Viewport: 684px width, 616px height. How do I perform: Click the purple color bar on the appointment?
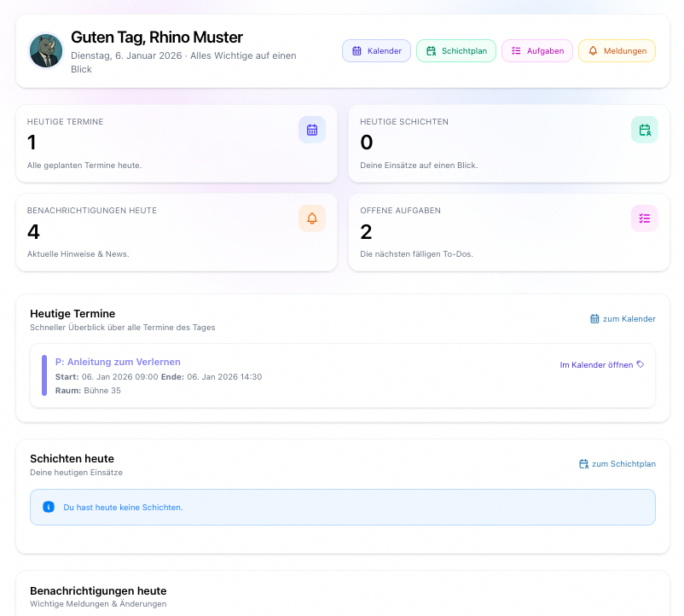(44, 375)
